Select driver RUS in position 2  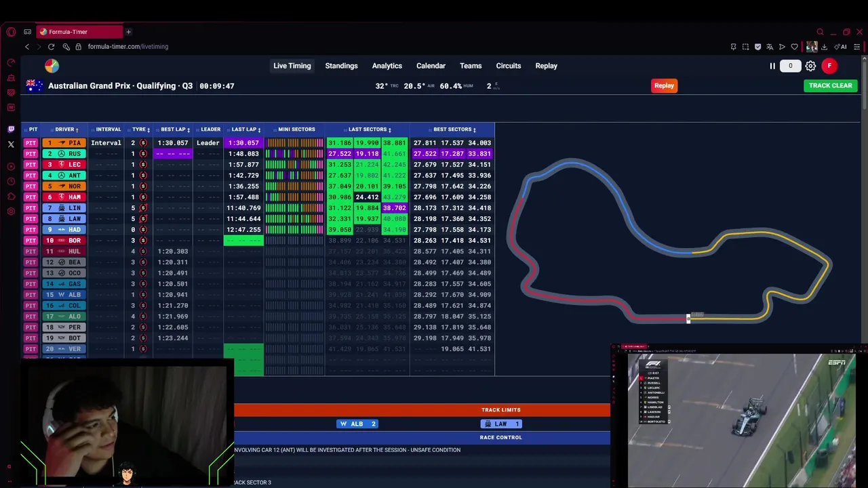point(64,154)
